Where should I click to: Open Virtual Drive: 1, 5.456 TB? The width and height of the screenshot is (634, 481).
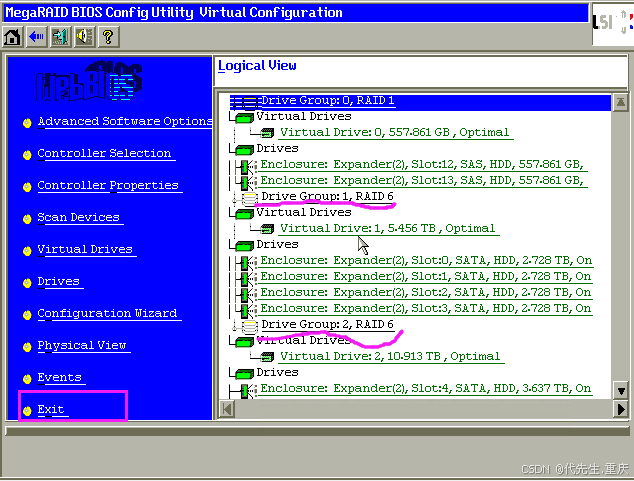[388, 228]
